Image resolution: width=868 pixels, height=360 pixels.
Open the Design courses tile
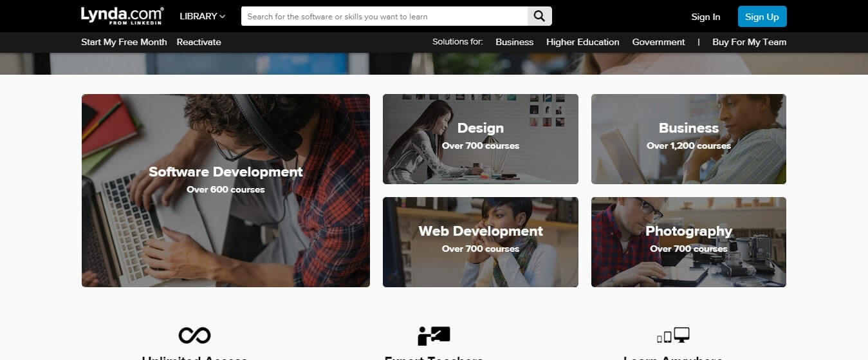coord(481,139)
